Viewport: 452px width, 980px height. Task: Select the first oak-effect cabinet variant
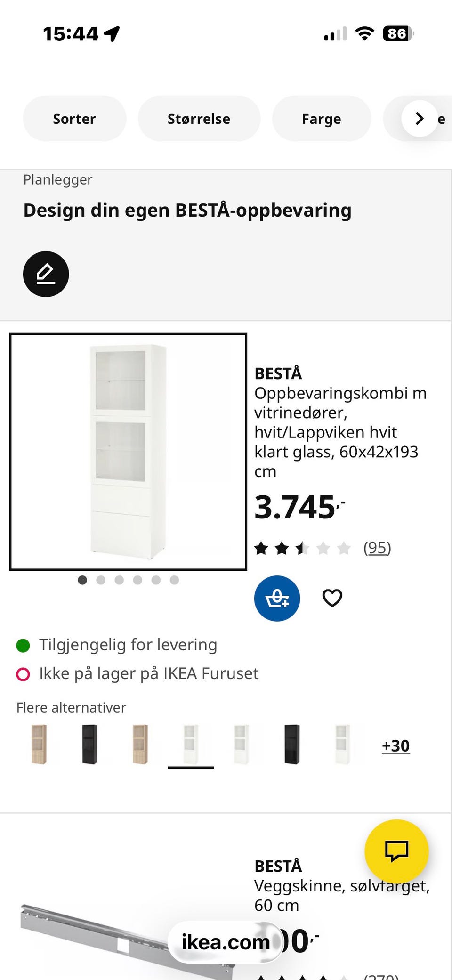click(39, 744)
